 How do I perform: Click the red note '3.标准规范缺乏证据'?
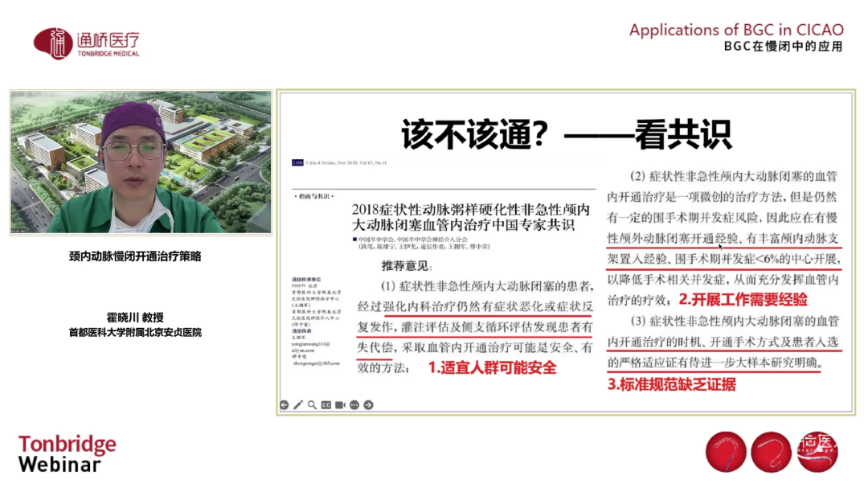(671, 384)
